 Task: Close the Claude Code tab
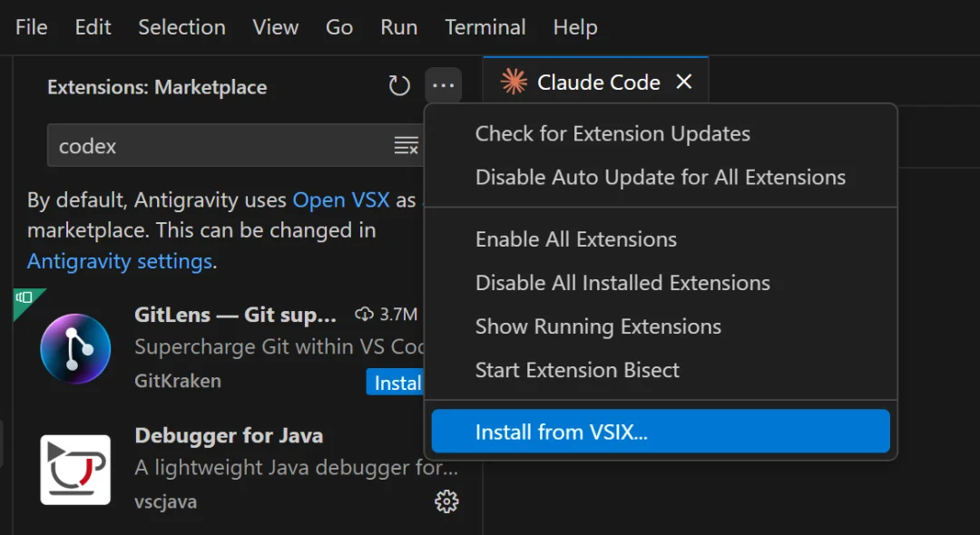(684, 83)
